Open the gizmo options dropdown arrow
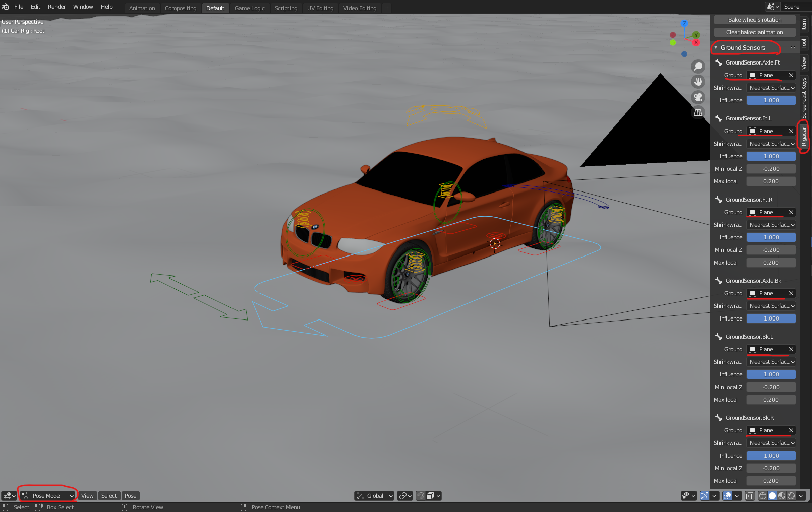Image resolution: width=812 pixels, height=512 pixels. (714, 496)
